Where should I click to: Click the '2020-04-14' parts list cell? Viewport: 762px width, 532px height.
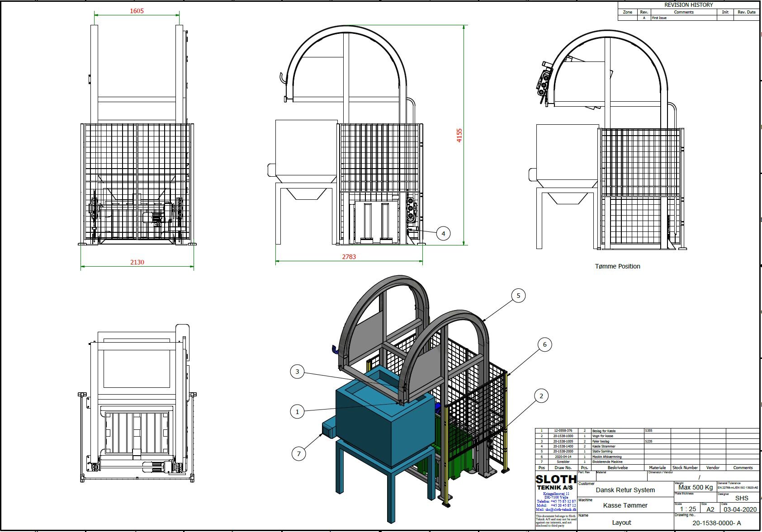563,457
